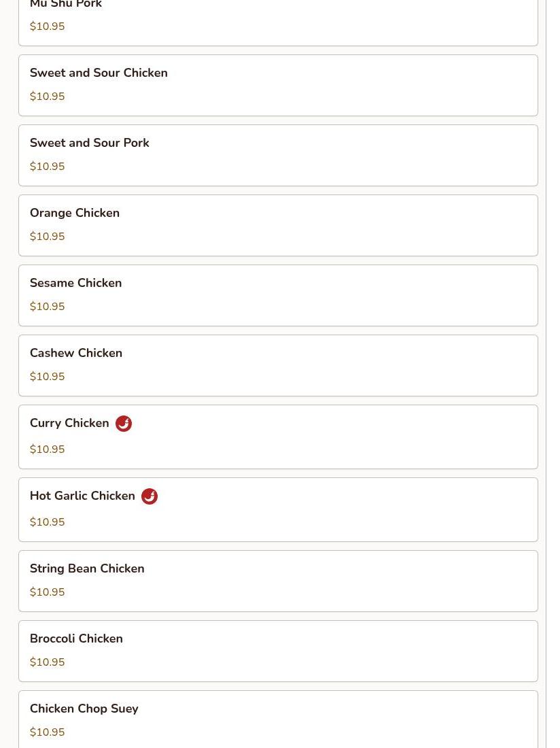
Task: Click the $10.95 price under Orange Chicken
Action: pyautogui.click(x=47, y=237)
